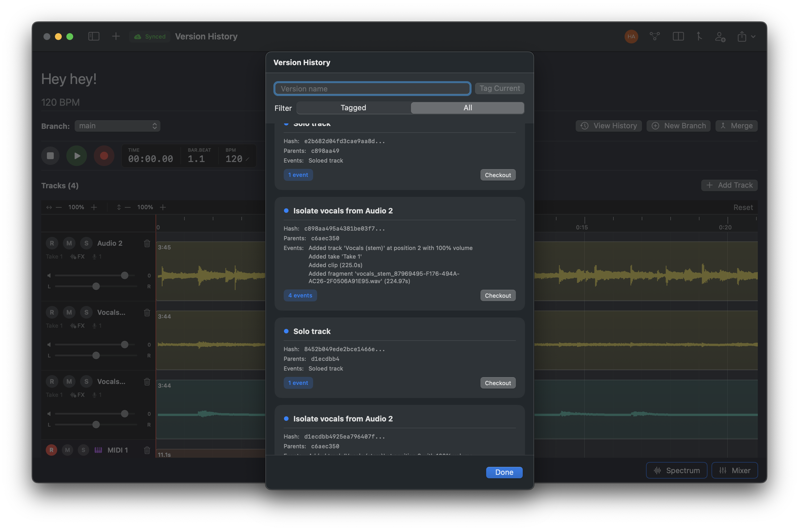Select the All filter tab

coord(467,108)
